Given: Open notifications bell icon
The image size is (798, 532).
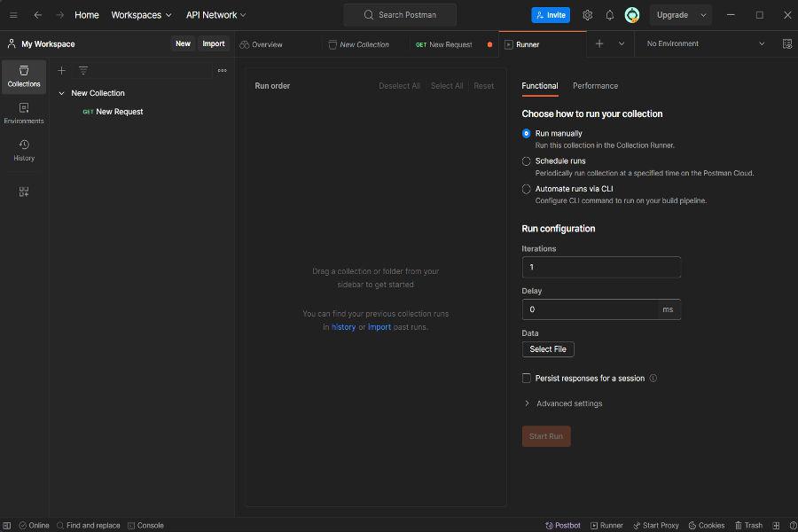Looking at the screenshot, I should pos(610,15).
